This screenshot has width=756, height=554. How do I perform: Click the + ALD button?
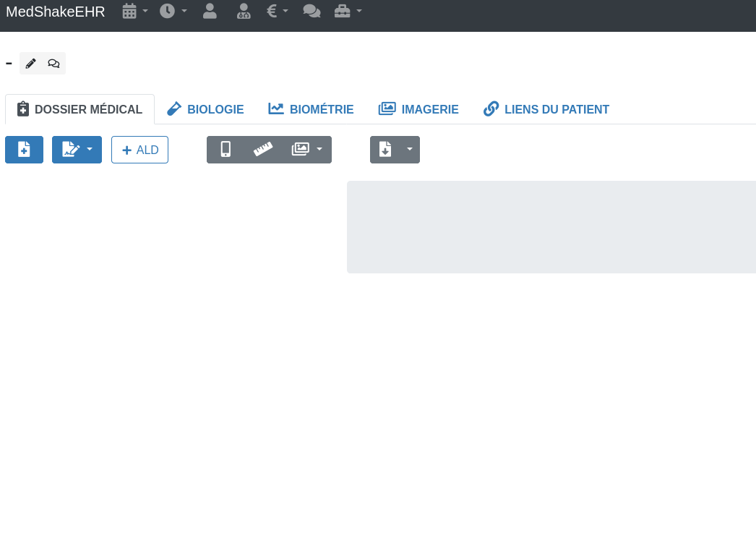tap(139, 150)
